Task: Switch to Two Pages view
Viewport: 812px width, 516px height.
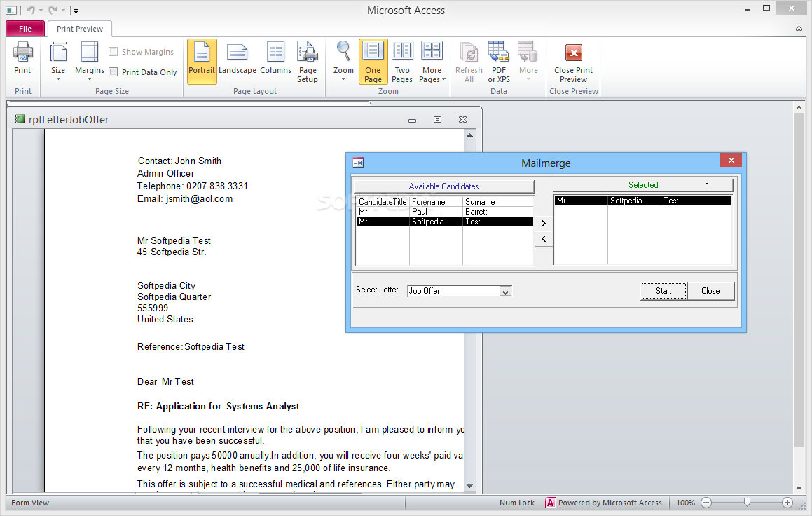Action: click(402, 62)
